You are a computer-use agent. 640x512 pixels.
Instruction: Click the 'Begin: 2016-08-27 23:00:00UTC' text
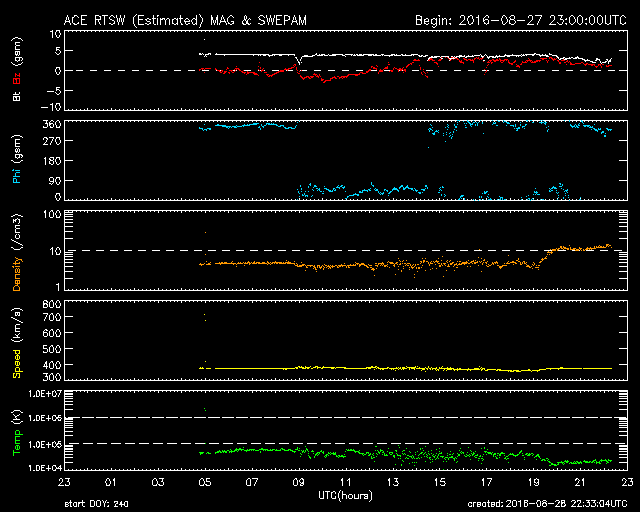tap(521, 20)
